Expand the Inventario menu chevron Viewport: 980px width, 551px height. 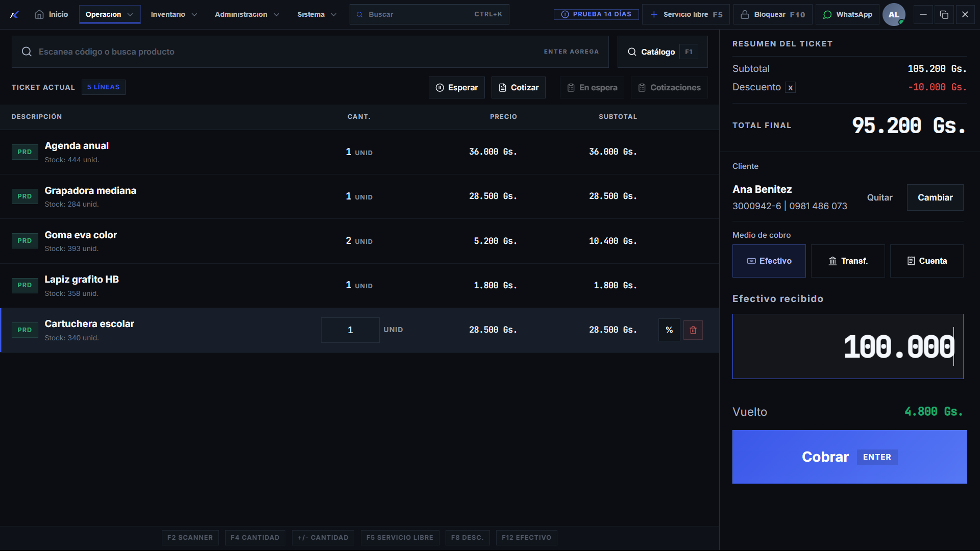[194, 15]
